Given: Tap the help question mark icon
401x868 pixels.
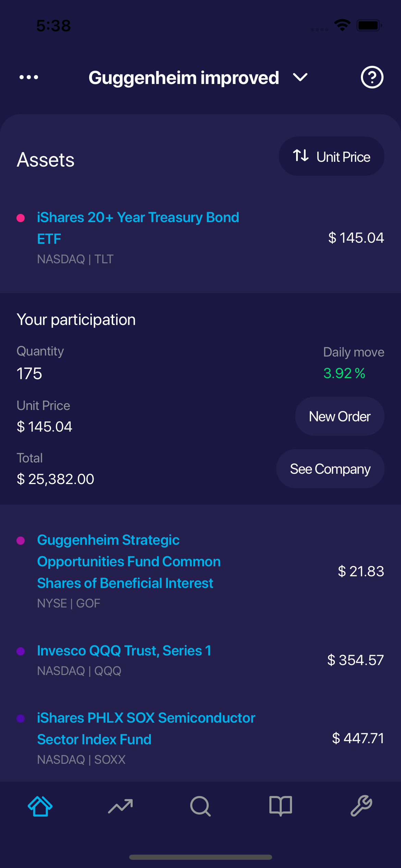Looking at the screenshot, I should tap(372, 77).
